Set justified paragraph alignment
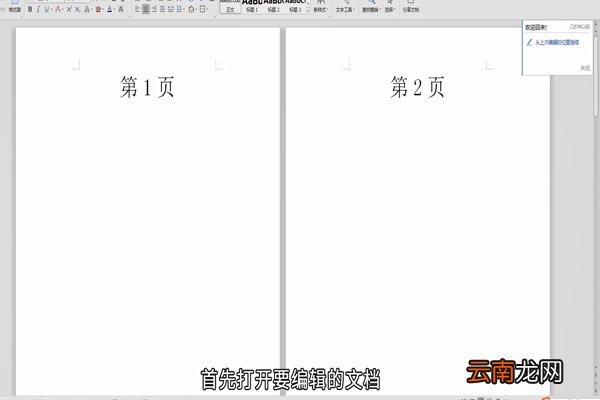The image size is (600, 400). 162,9
